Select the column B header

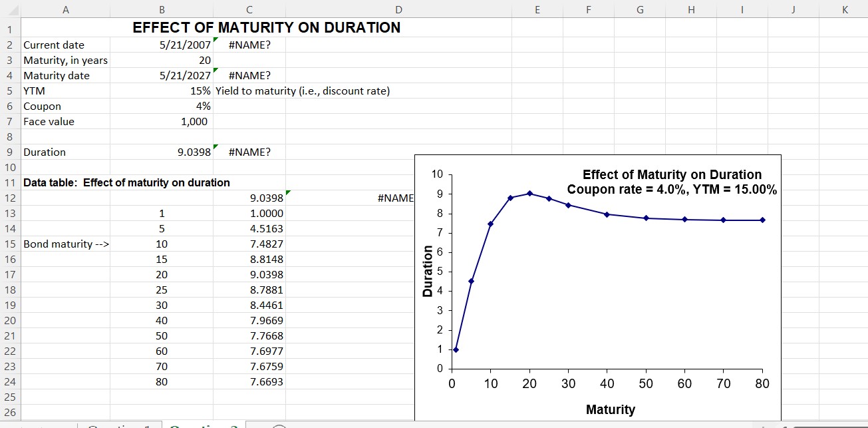pyautogui.click(x=162, y=9)
